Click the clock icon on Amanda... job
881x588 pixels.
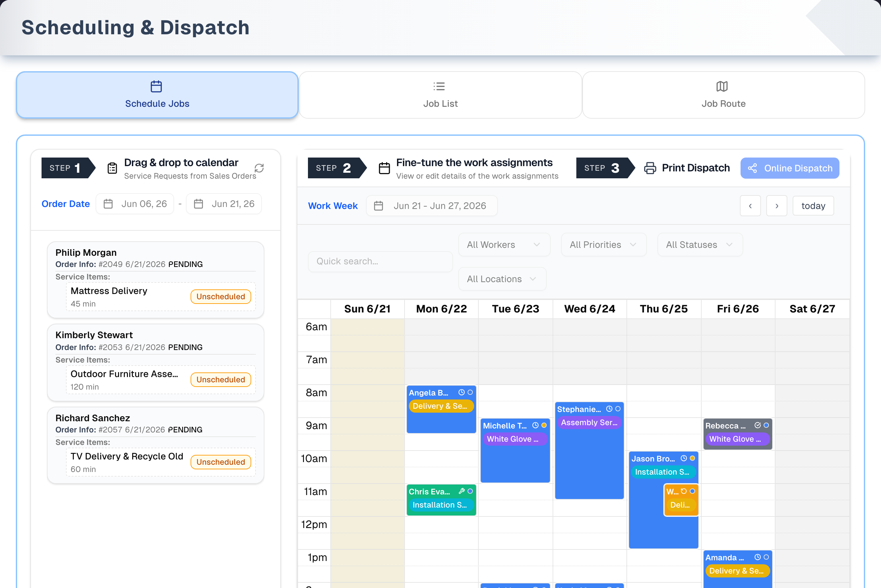pos(758,557)
